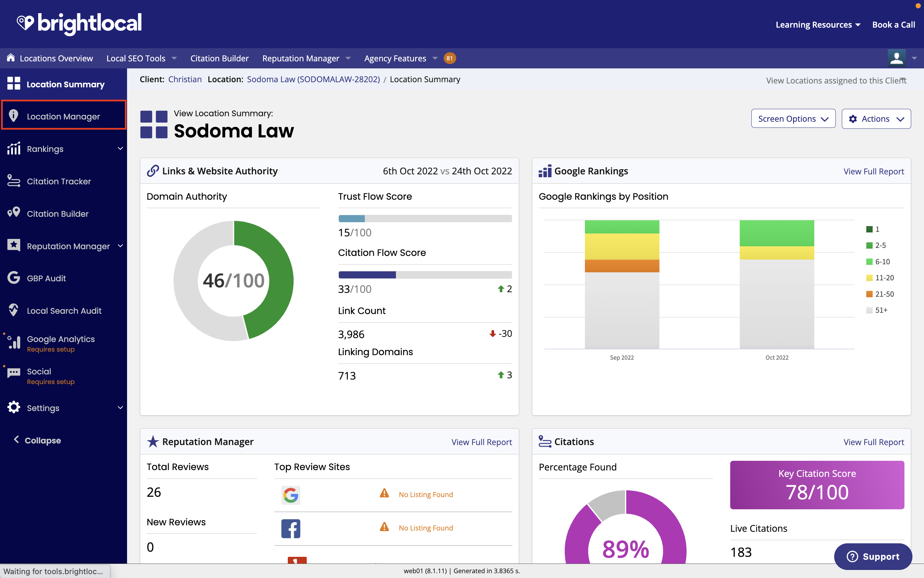Click the Social speech bubble icon

click(14, 373)
